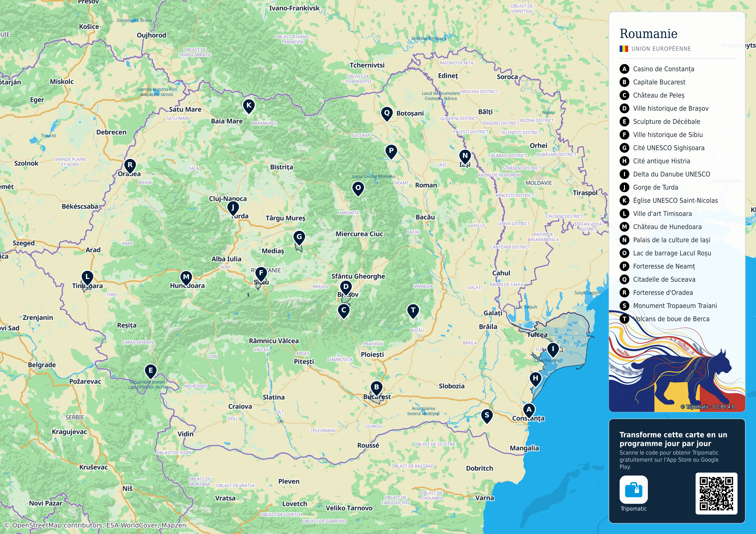Open marker L over Timișoara
This screenshot has width=756, height=534.
[x=87, y=278]
